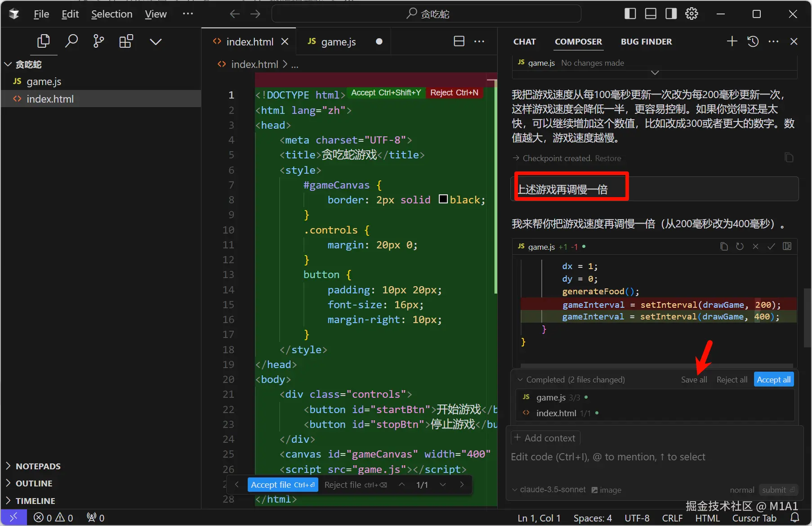Screen dimensions: 812x526
Task: Toggle the secondary sidebar layout button
Action: (671, 14)
